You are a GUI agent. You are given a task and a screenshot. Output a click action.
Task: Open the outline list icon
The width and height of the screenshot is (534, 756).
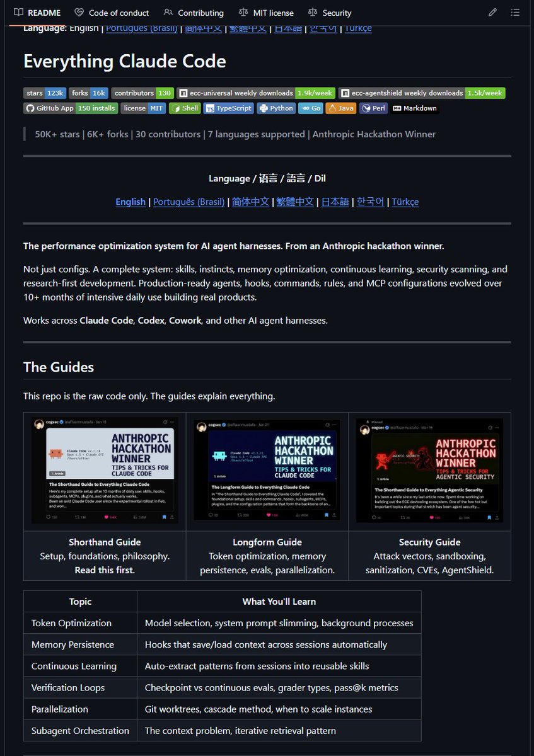click(x=515, y=13)
